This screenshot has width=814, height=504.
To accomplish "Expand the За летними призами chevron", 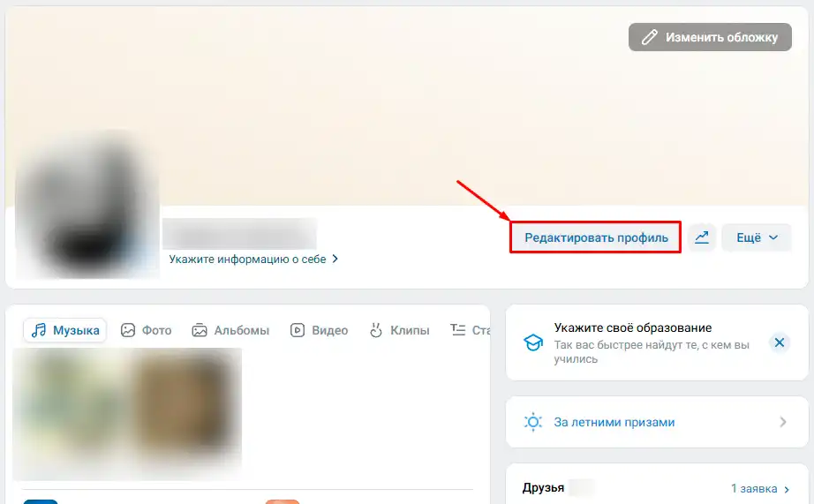I will tap(783, 422).
